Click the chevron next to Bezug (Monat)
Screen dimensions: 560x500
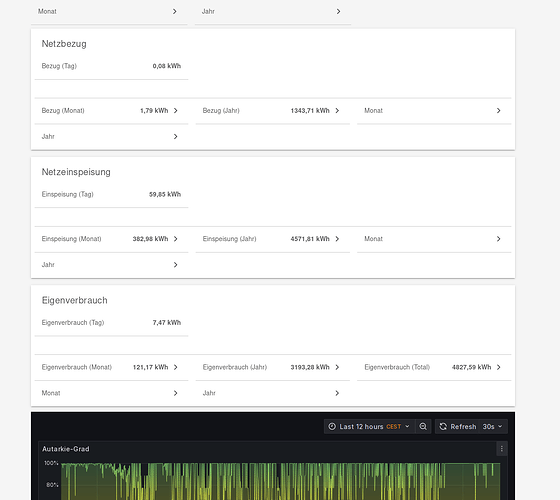(175, 111)
